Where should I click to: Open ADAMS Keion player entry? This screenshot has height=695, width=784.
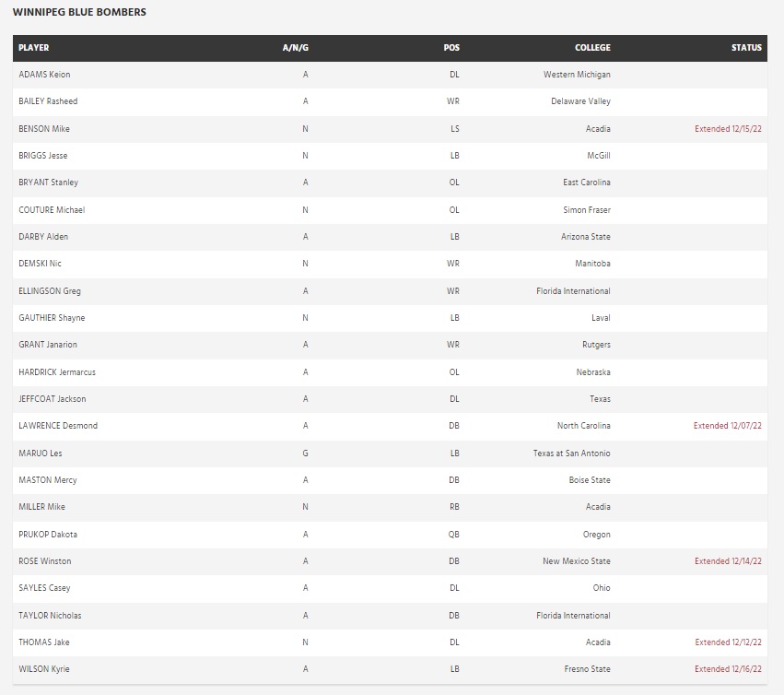point(44,75)
